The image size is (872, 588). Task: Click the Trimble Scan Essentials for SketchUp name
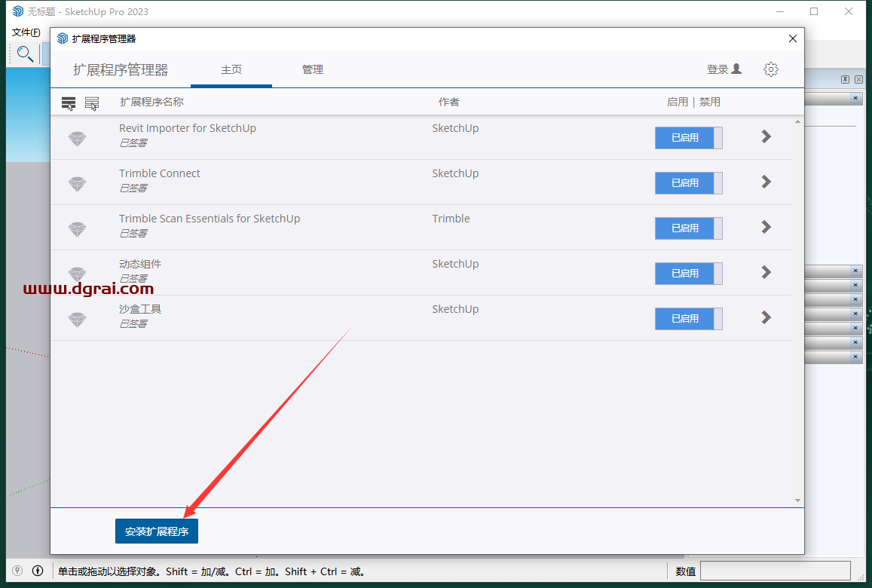210,219
